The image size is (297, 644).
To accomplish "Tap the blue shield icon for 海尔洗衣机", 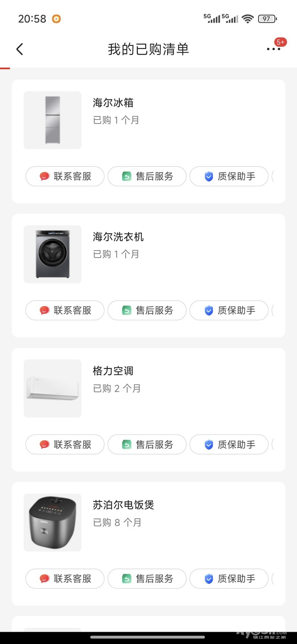I will point(209,310).
